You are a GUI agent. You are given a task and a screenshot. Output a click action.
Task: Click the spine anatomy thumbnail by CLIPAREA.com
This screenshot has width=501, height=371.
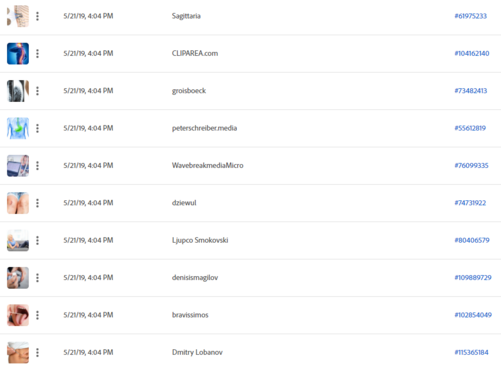click(x=18, y=53)
